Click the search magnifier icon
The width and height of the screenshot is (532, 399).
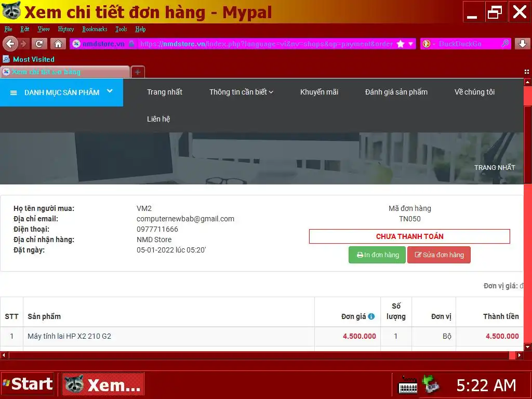point(505,44)
